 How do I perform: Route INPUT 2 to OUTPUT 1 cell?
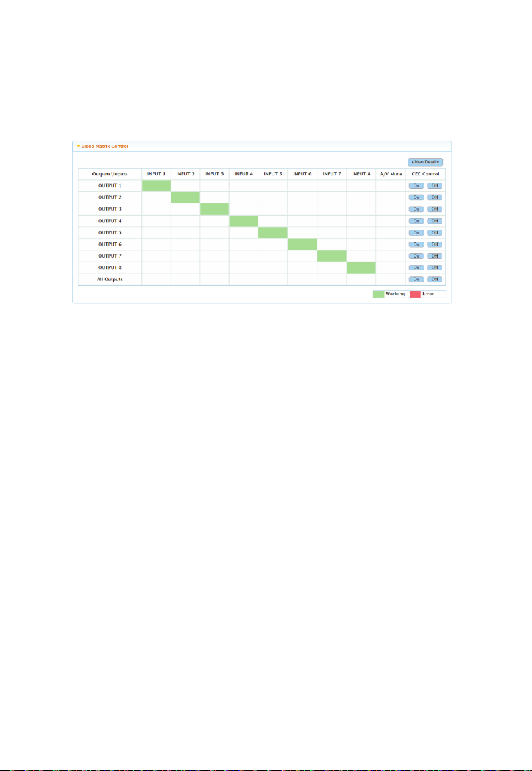185,186
